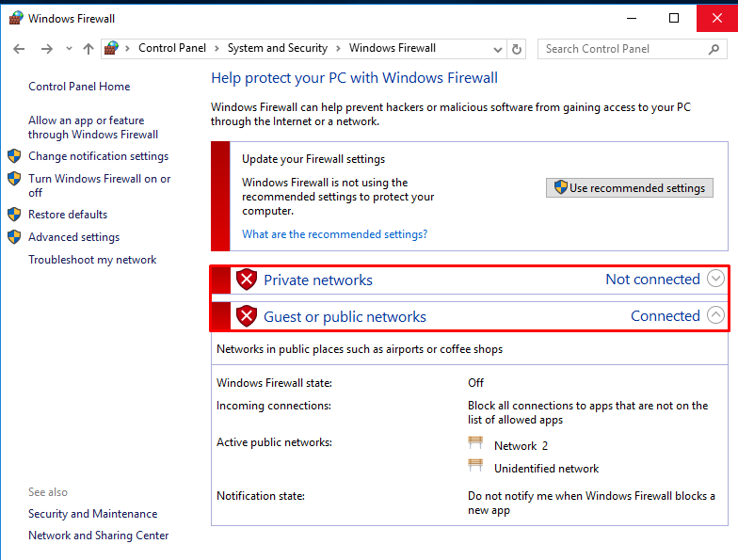The width and height of the screenshot is (738, 560).
Task: Click red shield icon for Guest or public networks
Action: [x=247, y=316]
